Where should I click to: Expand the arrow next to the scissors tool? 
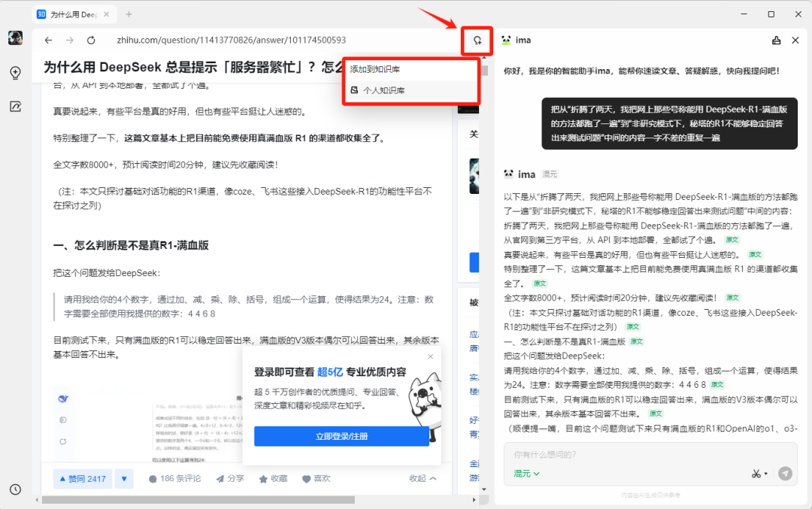766,474
